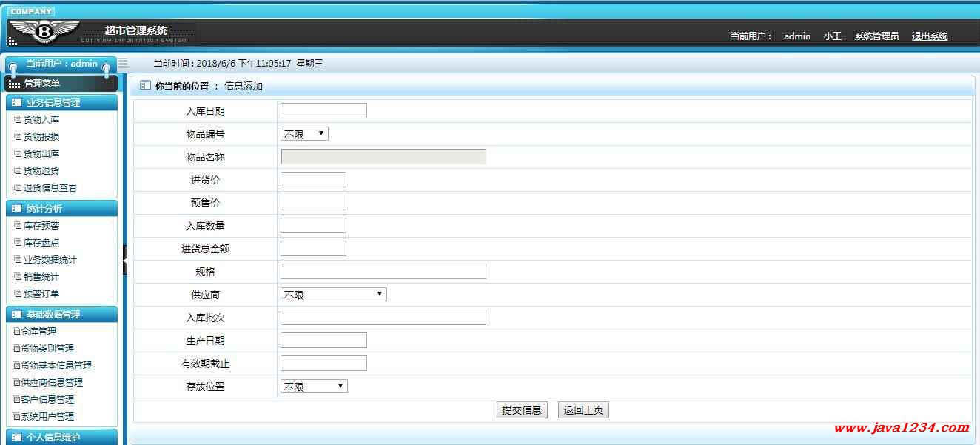Click the handle icon left of time bar
The height and width of the screenshot is (445, 980).
click(x=123, y=64)
